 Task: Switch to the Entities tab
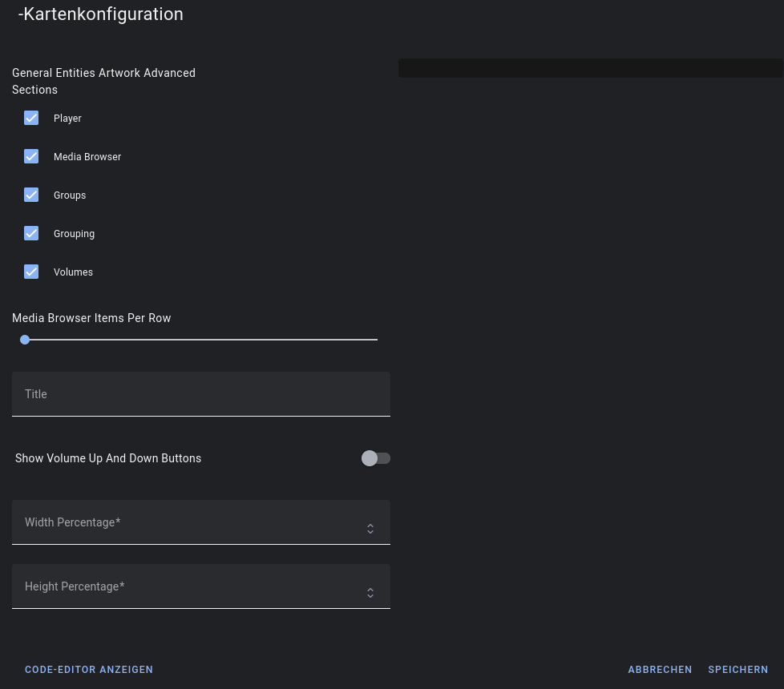(x=78, y=73)
